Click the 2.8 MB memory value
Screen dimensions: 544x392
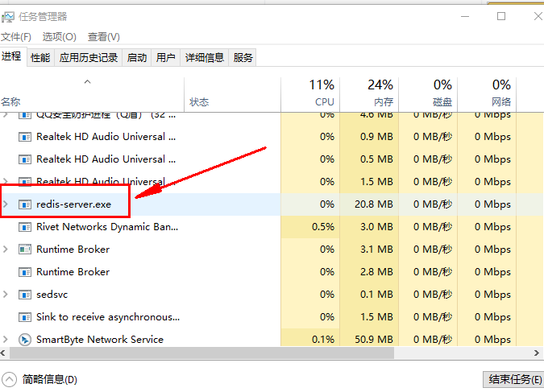click(376, 272)
